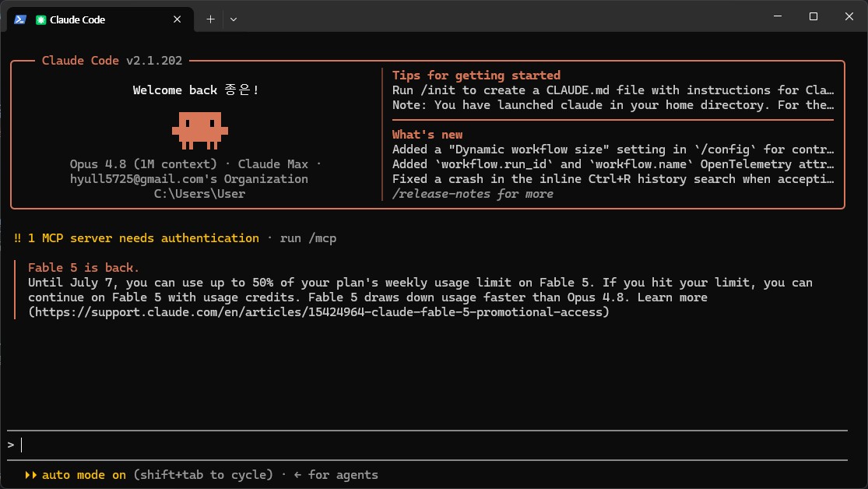
Task: Select the Claude Code tab
Action: point(100,19)
